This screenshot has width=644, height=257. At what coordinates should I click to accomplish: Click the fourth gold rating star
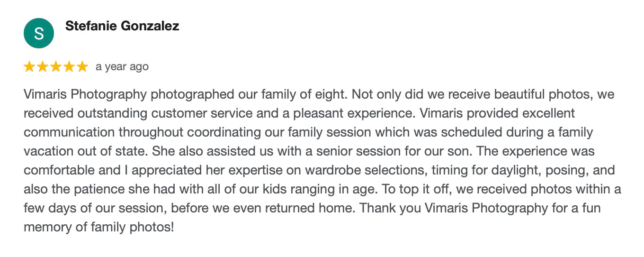click(x=69, y=67)
